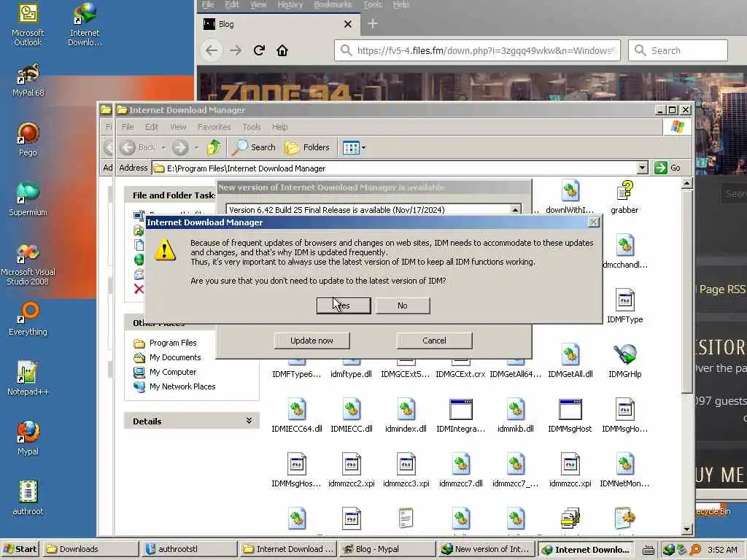Select IDMIECC.dll file icon
Screen dimensions: 747x560
352,416
